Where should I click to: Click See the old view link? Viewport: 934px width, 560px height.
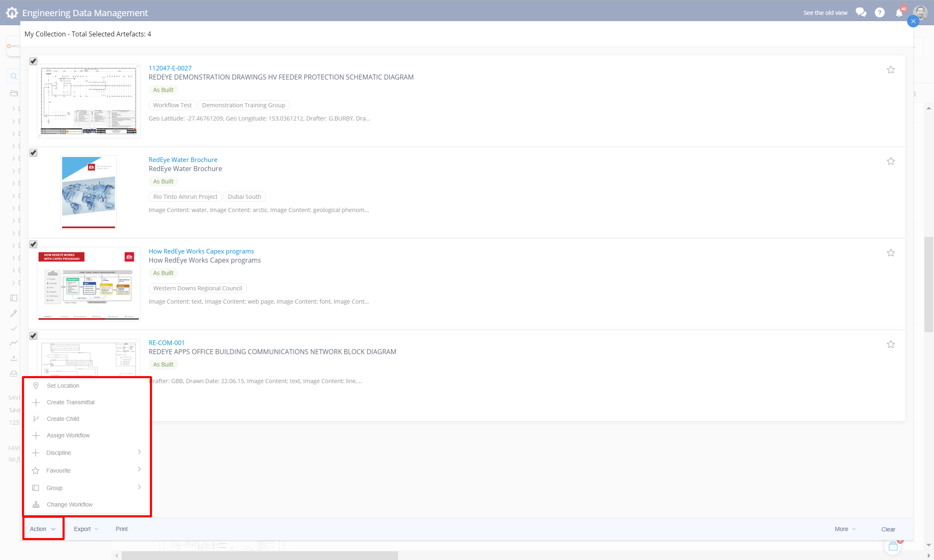[825, 13]
